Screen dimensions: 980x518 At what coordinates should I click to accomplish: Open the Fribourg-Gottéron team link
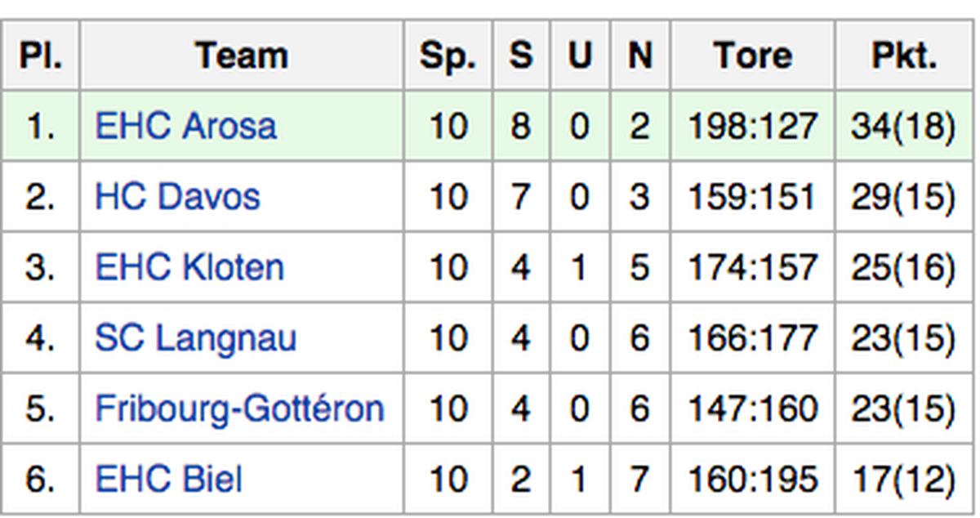(239, 409)
